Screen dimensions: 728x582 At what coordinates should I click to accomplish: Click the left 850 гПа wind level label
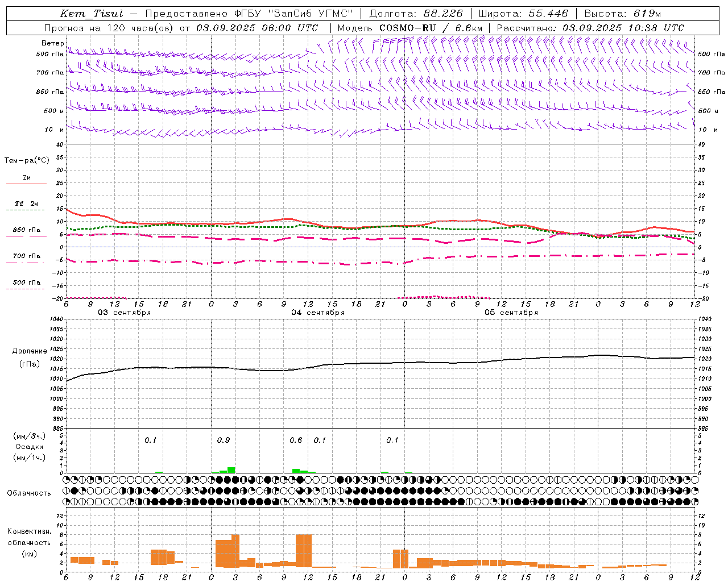point(50,92)
